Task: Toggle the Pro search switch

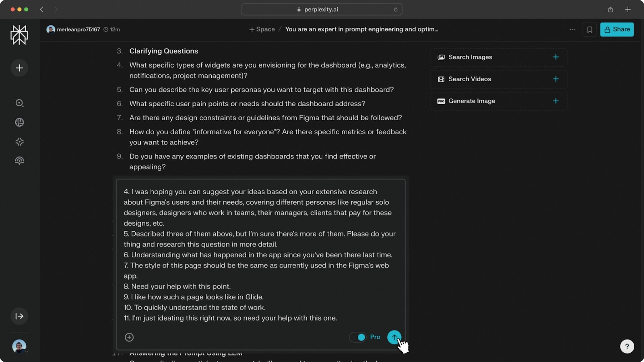Action: [x=358, y=337]
